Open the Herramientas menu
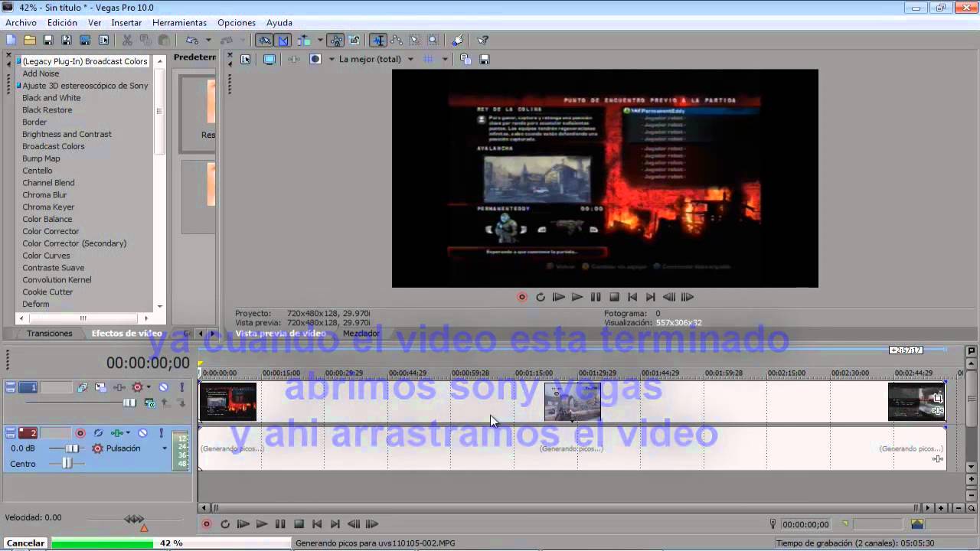 coord(179,23)
